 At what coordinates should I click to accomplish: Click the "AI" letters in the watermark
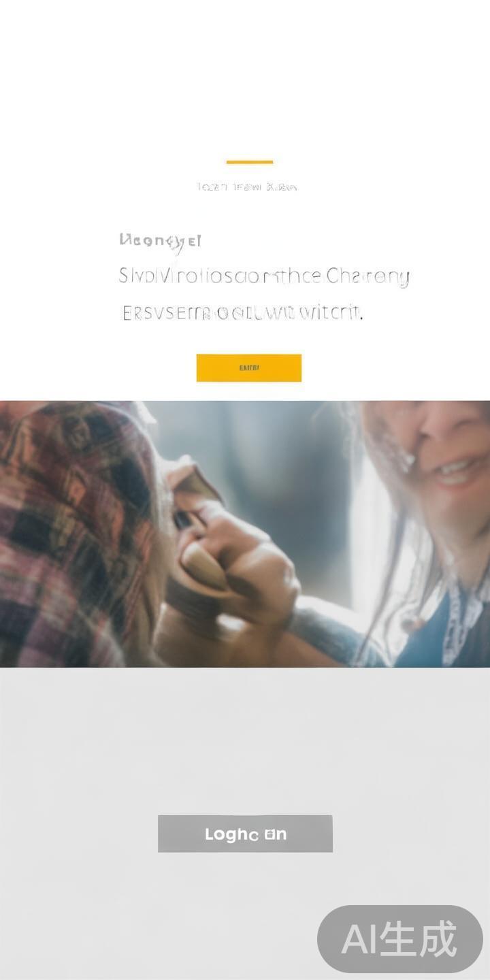360,940
